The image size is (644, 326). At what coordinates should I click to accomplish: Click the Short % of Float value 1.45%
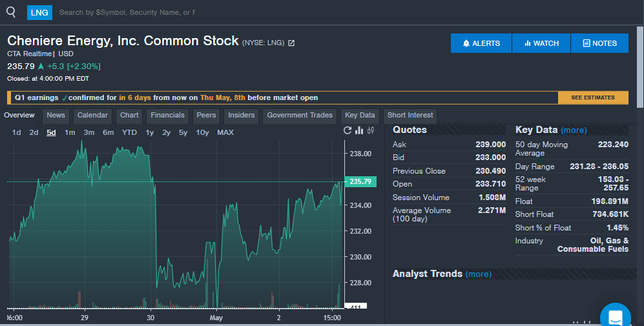pyautogui.click(x=618, y=228)
